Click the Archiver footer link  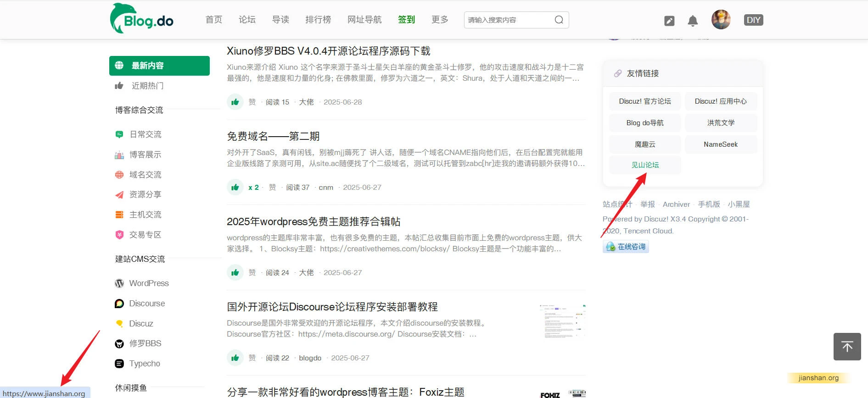pyautogui.click(x=676, y=205)
